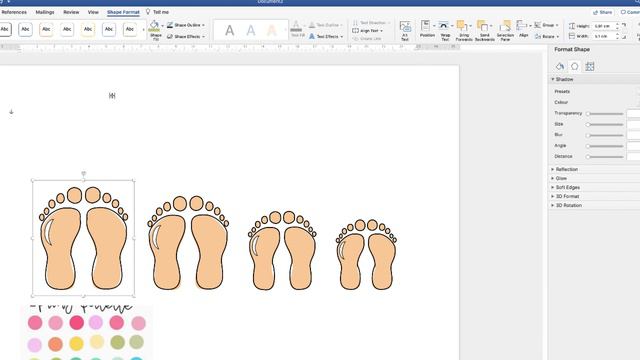
Task: Click the Text Fill icon
Action: [x=297, y=27]
